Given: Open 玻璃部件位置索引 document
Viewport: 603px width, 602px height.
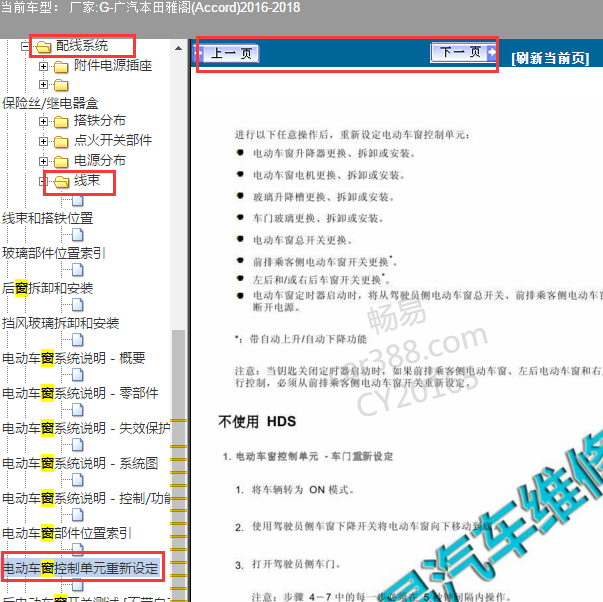Looking at the screenshot, I should [53, 253].
